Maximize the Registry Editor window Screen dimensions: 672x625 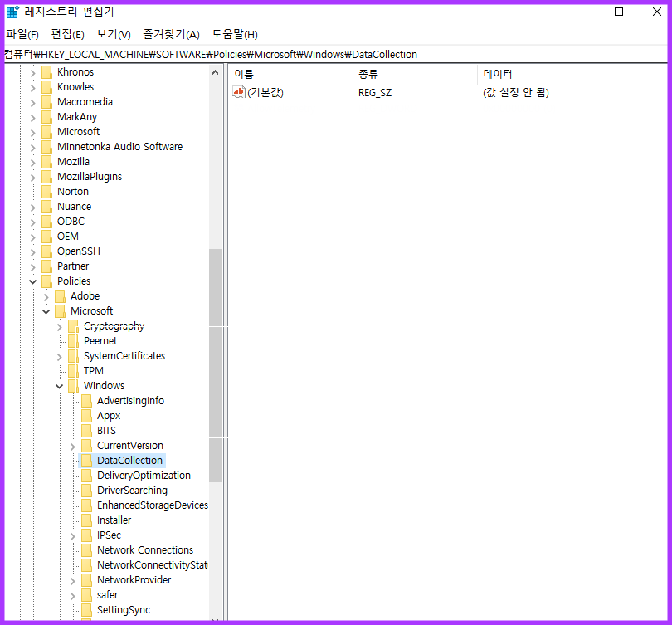coord(619,12)
